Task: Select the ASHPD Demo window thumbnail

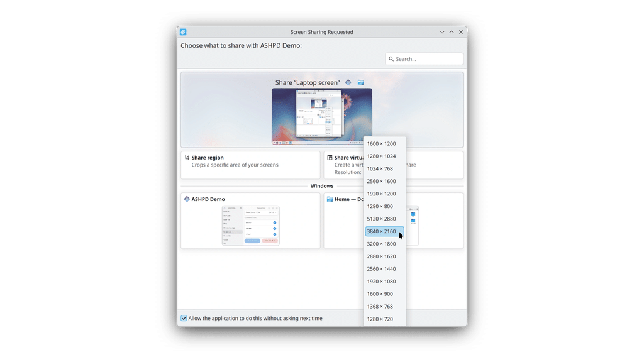Action: point(251,226)
